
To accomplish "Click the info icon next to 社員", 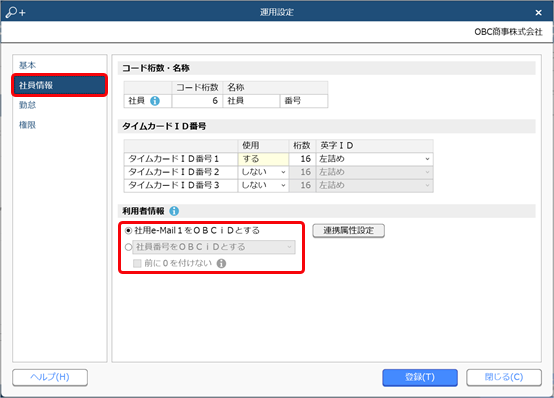I will click(x=155, y=101).
